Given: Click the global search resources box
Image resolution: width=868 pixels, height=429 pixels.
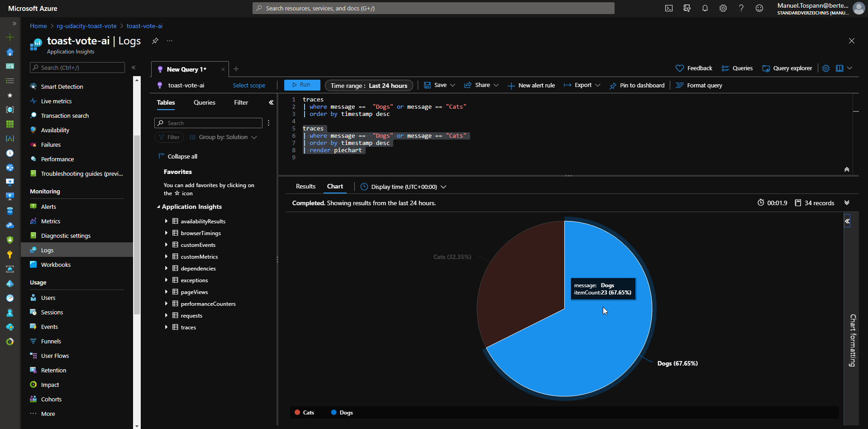Looking at the screenshot, I should point(434,8).
